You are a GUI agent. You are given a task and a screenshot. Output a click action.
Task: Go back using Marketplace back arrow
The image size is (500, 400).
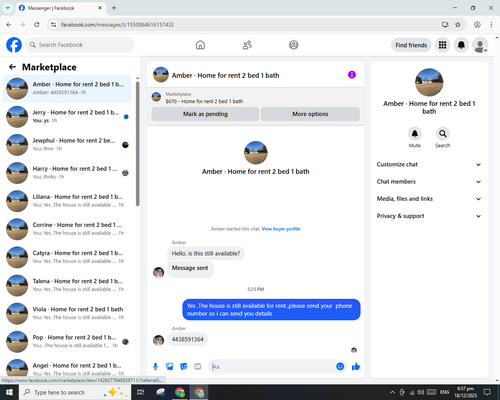tap(12, 67)
